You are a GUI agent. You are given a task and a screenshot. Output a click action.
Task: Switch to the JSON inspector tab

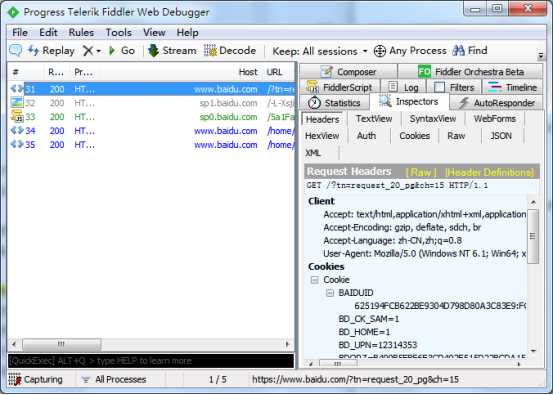coord(501,136)
